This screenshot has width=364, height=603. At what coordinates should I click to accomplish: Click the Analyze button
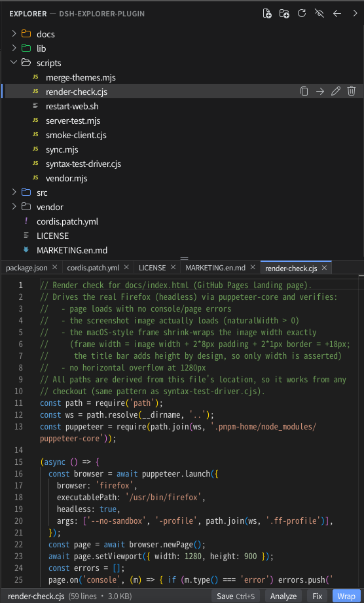tap(283, 596)
